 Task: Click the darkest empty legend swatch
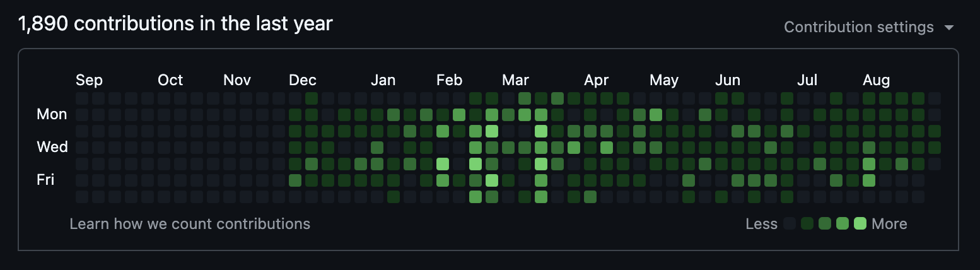(x=790, y=223)
